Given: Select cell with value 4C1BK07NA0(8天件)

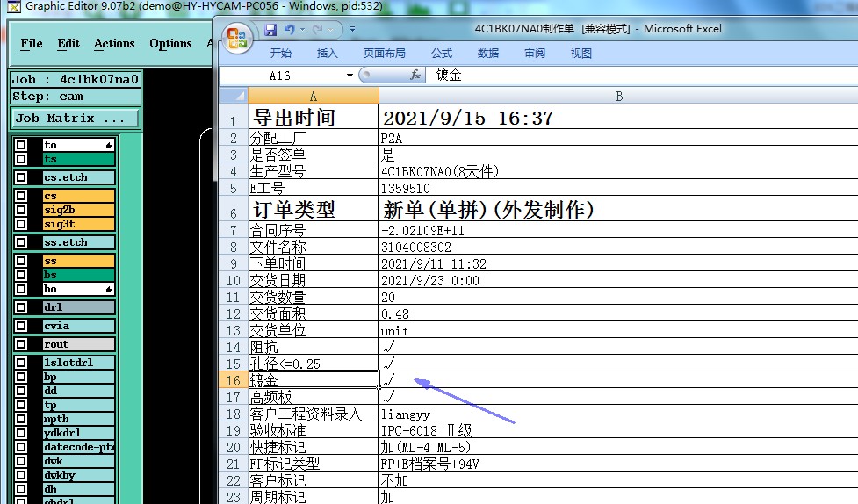Looking at the screenshot, I should click(618, 171).
